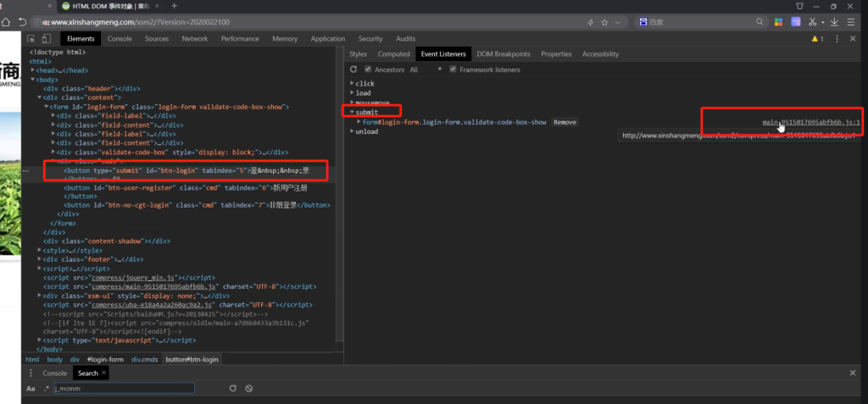Open the scissors tool dropdown arrow
868x404 pixels.
coord(822,23)
